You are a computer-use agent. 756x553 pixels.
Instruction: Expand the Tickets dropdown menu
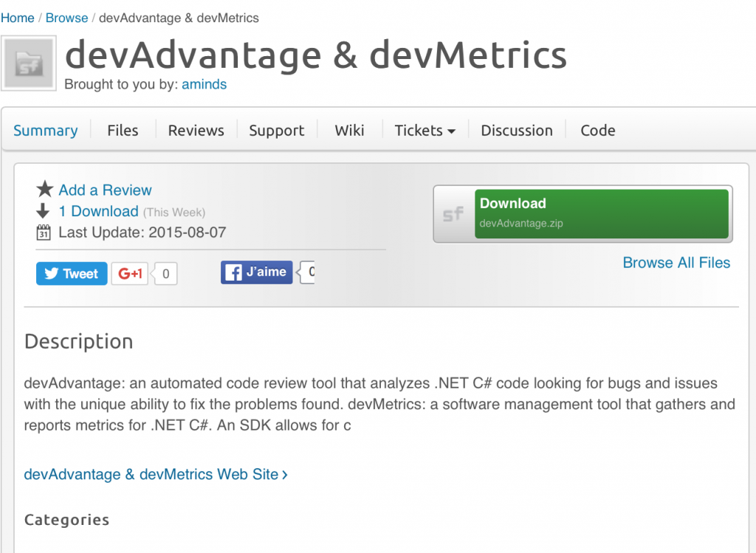[425, 130]
